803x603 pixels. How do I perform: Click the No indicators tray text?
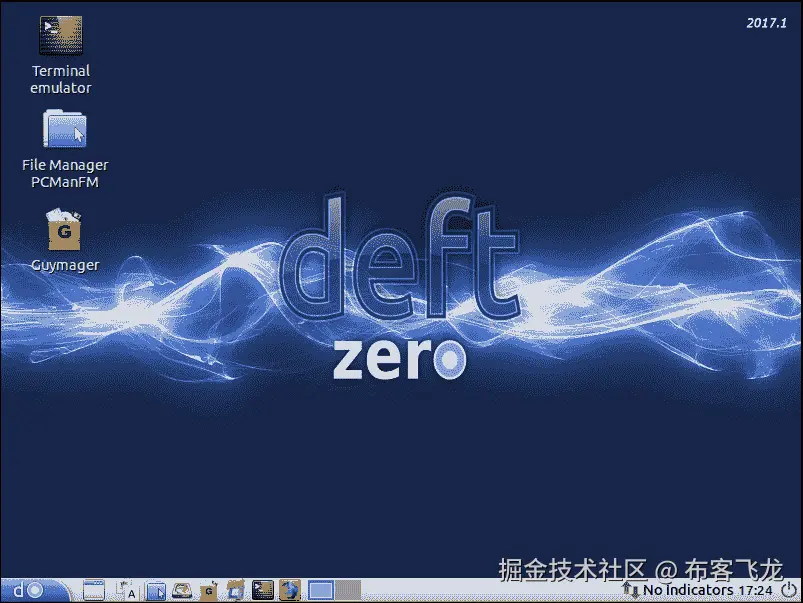coord(688,590)
